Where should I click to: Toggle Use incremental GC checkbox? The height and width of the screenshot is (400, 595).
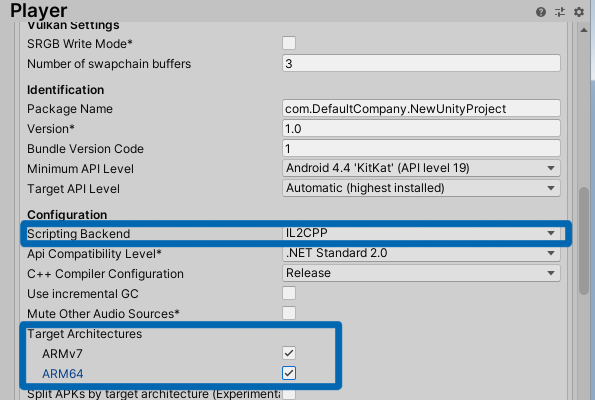pyautogui.click(x=289, y=293)
